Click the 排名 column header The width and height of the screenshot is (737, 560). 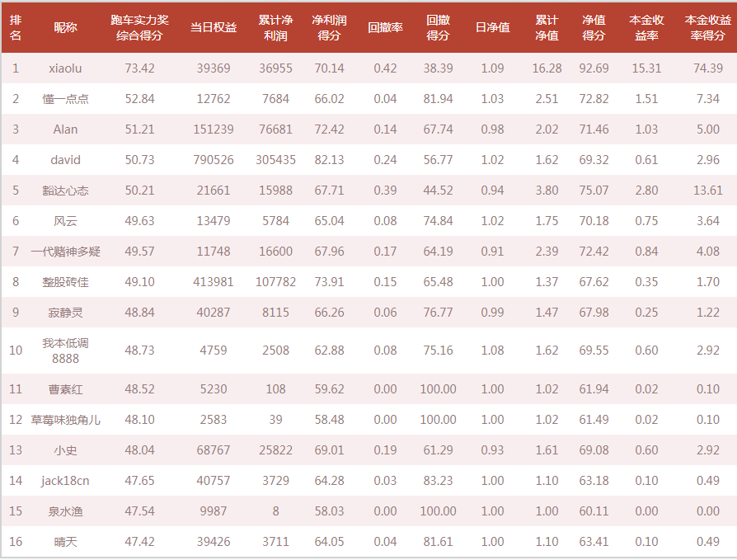pyautogui.click(x=16, y=28)
